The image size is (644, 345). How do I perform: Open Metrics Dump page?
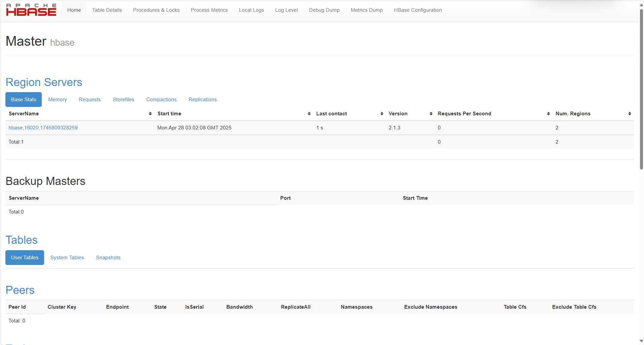click(367, 10)
